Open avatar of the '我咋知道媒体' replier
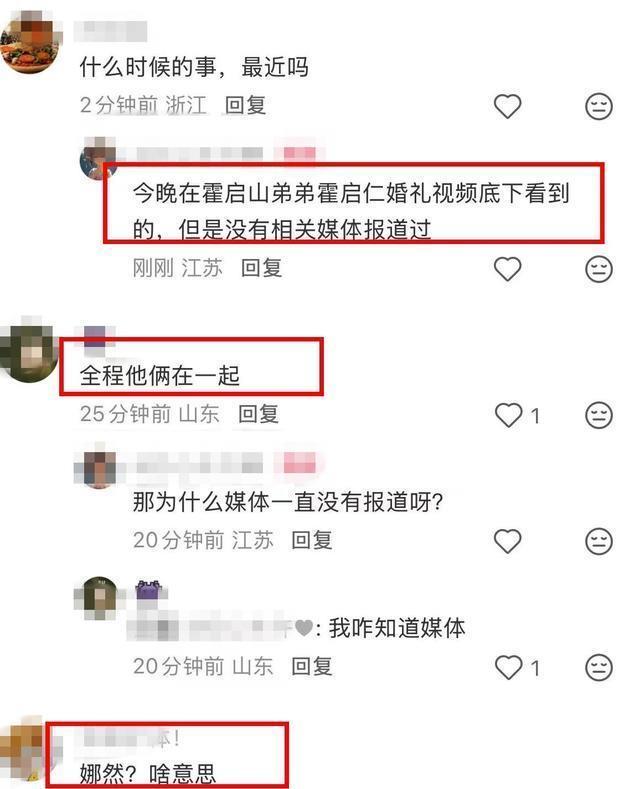 pyautogui.click(x=100, y=599)
